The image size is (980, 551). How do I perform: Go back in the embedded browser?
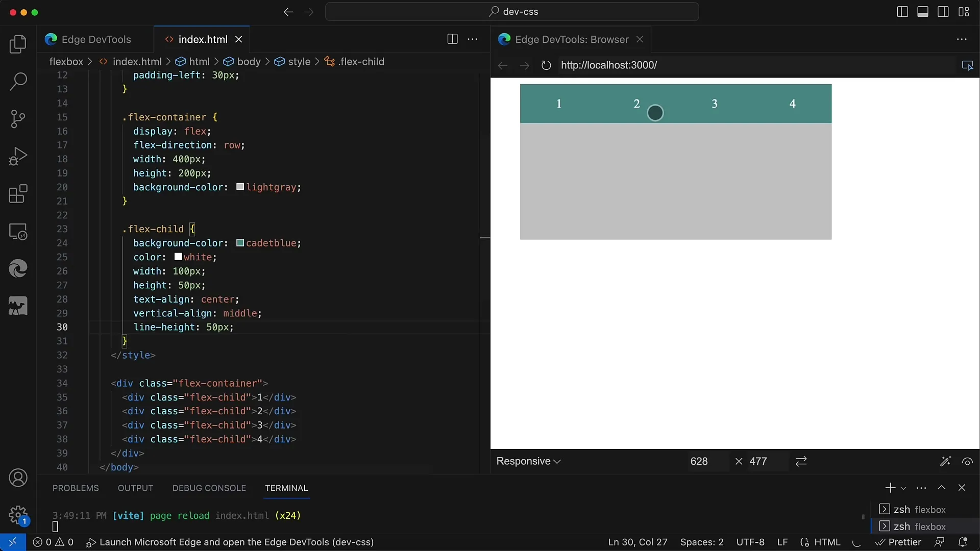(x=503, y=65)
